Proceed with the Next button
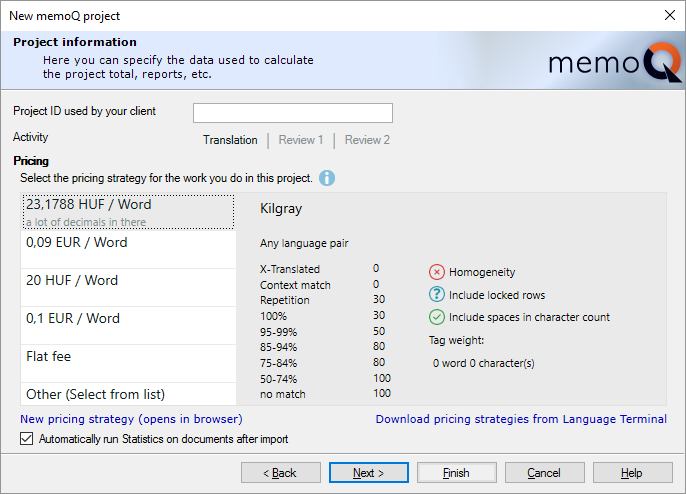 pos(368,473)
